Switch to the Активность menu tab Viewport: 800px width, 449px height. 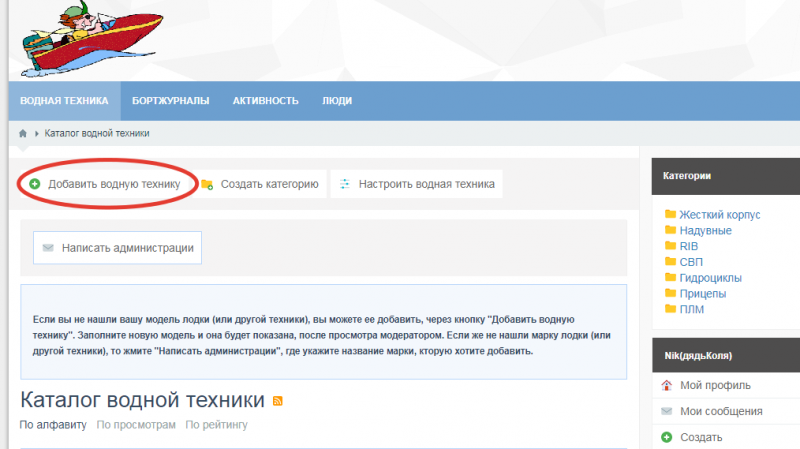pos(266,101)
